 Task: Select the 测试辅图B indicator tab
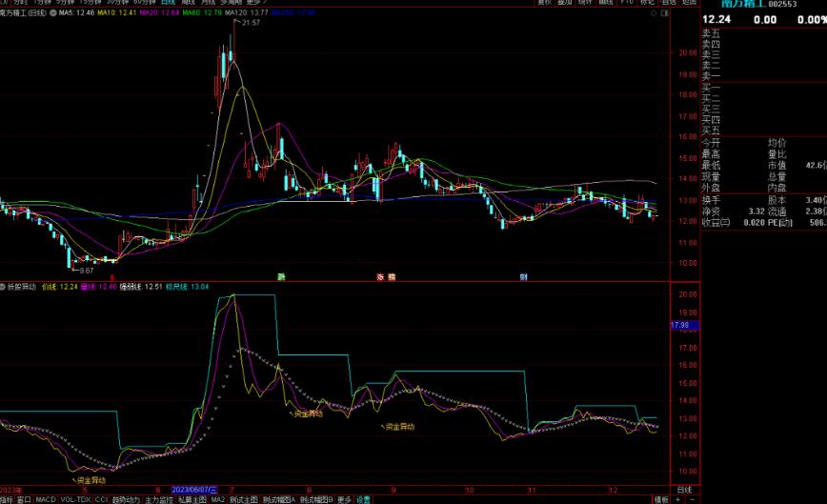tap(316, 500)
